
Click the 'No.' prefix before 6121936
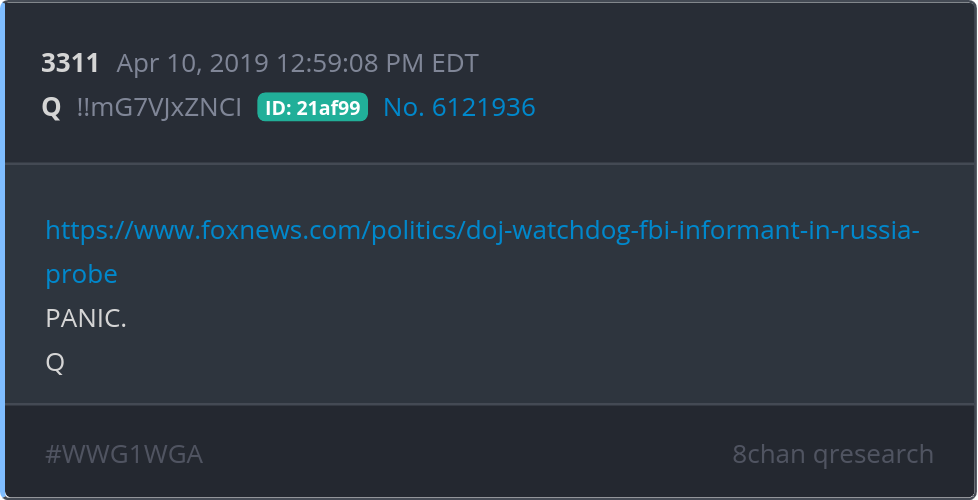click(x=404, y=107)
